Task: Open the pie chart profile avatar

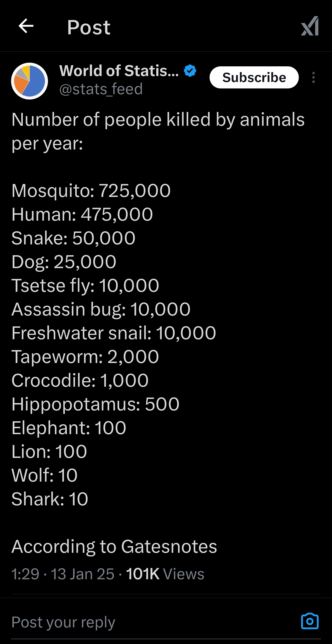Action: [30, 81]
